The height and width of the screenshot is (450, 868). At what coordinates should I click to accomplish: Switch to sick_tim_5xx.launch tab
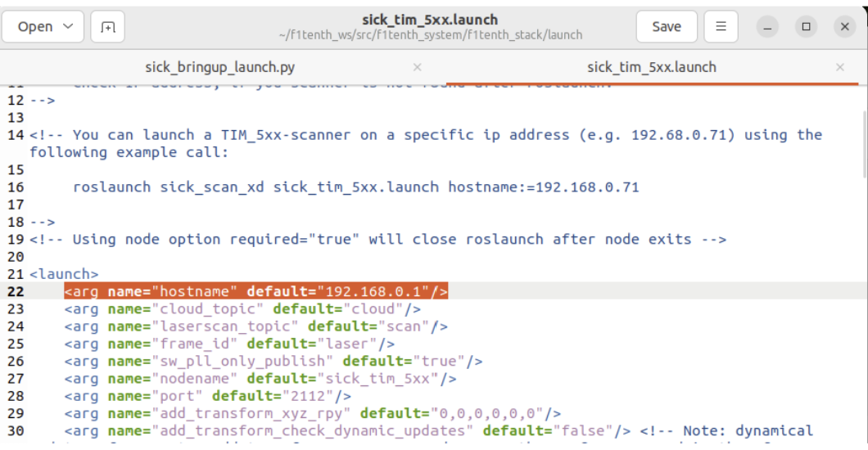point(652,67)
